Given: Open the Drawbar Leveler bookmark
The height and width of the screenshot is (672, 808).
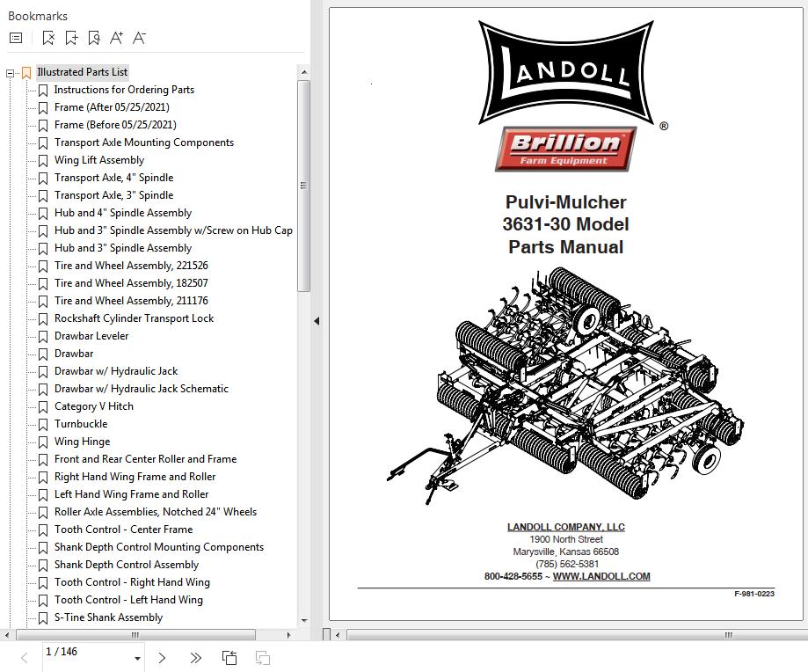Looking at the screenshot, I should click(x=91, y=336).
